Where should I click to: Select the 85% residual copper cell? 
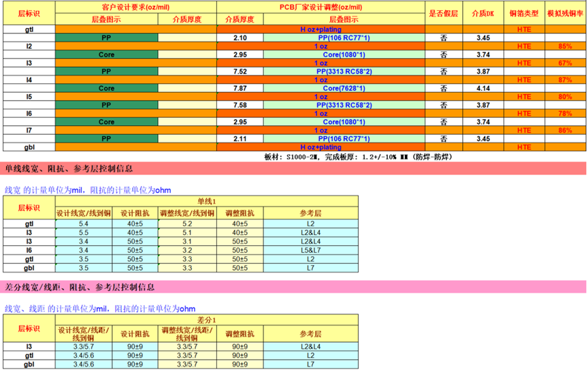(565, 46)
